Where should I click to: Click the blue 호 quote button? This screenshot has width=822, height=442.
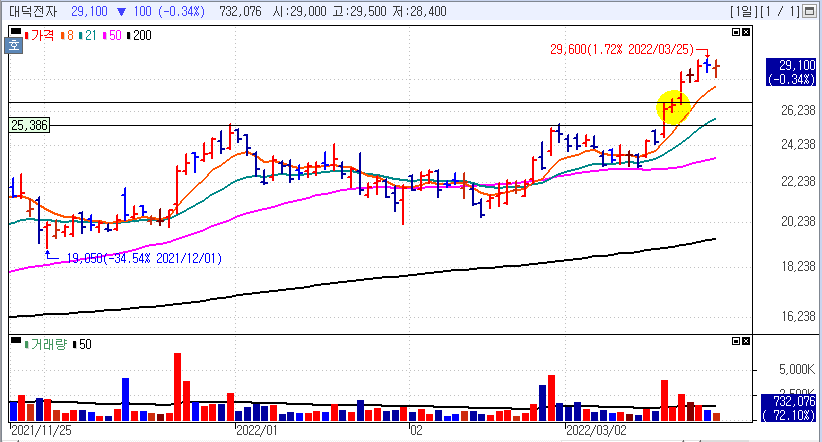(x=14, y=46)
